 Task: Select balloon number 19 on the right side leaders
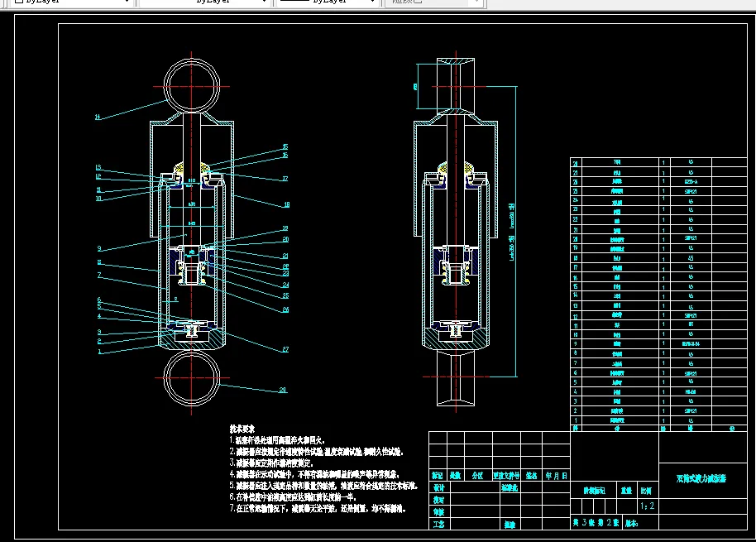[x=285, y=228]
